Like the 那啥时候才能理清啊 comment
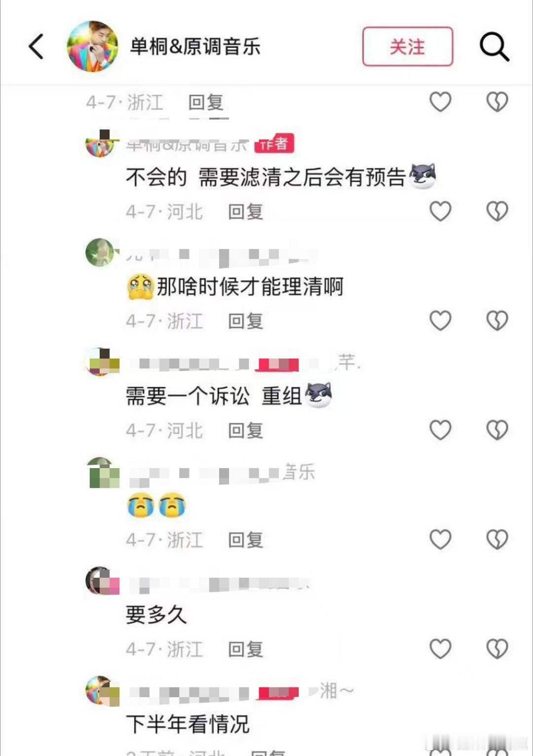The height and width of the screenshot is (756, 533). click(440, 320)
